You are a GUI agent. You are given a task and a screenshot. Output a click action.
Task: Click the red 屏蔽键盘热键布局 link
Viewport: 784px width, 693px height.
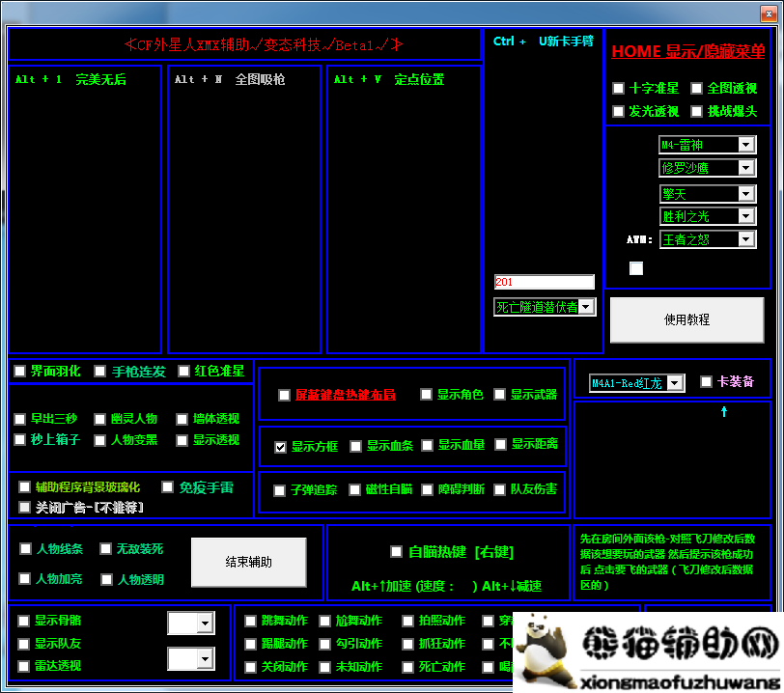(x=345, y=395)
